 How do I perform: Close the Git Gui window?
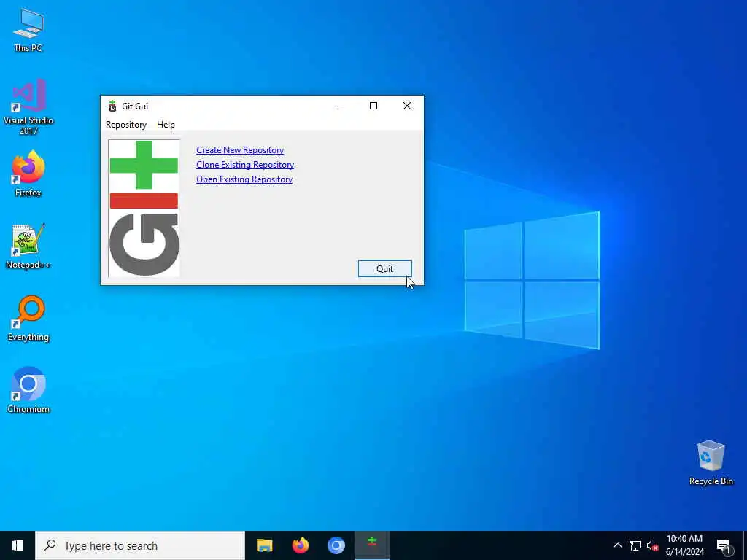407,106
